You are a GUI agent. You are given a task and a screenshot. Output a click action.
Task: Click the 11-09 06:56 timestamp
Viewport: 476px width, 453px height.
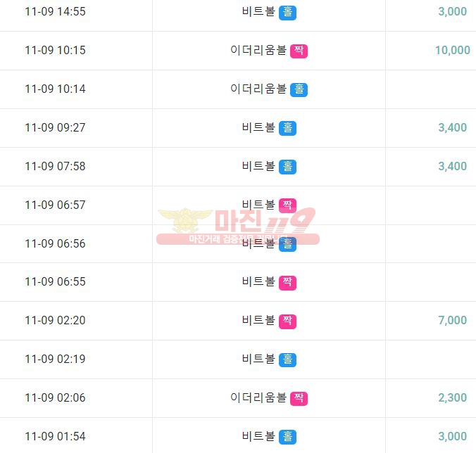55,243
